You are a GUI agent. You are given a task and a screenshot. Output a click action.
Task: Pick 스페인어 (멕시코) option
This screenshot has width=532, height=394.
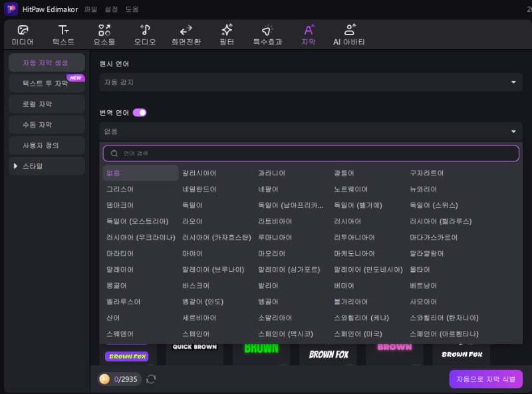coord(285,334)
